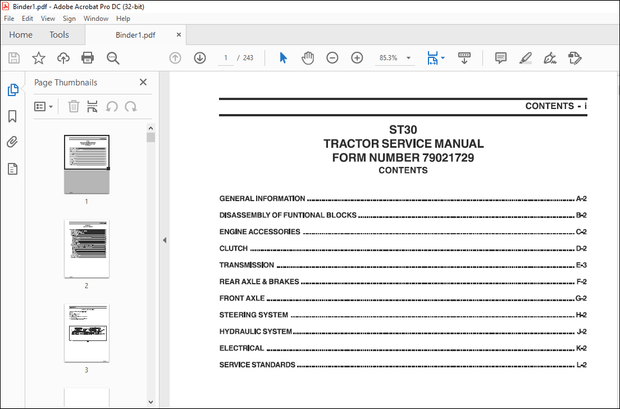Click the 85.3% zoom value field
Screen dimensions: 620x409
pyautogui.click(x=388, y=58)
